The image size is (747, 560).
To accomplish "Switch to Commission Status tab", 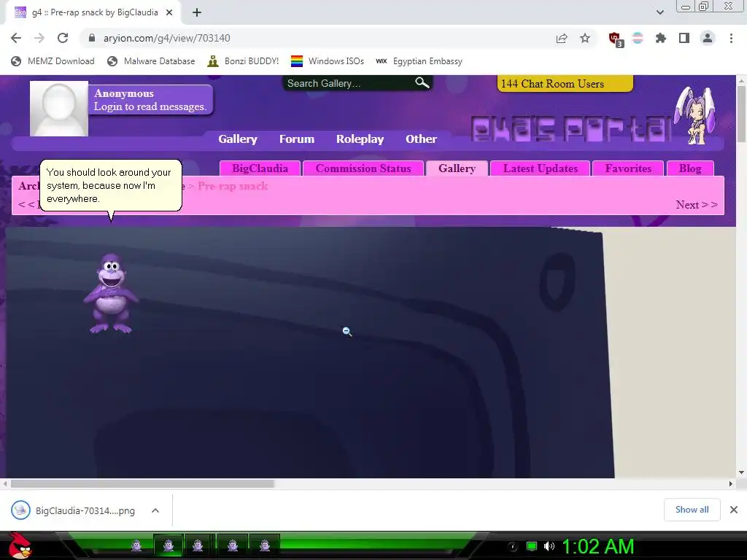I will 363,168.
